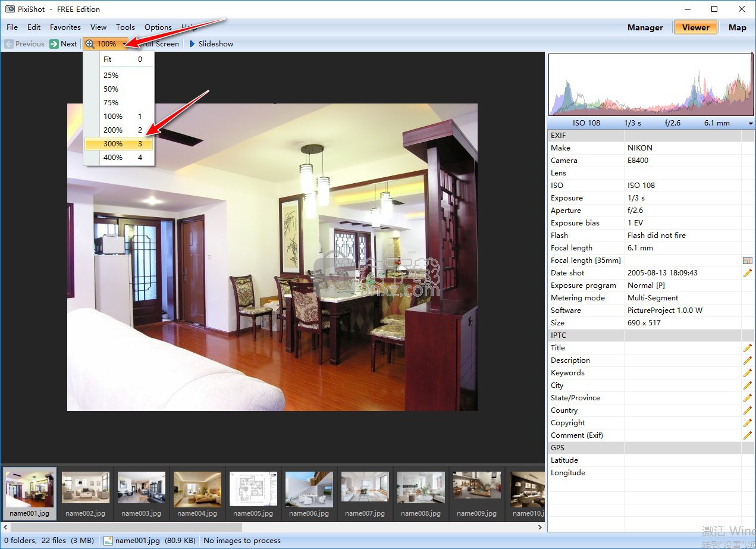Click the main dining room image
This screenshot has width=756, height=549.
click(x=272, y=257)
